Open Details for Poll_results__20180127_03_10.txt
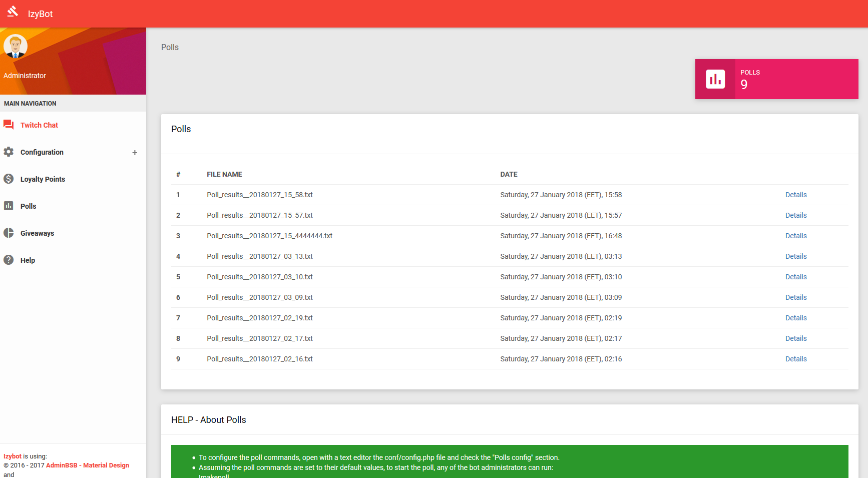 (x=796, y=277)
